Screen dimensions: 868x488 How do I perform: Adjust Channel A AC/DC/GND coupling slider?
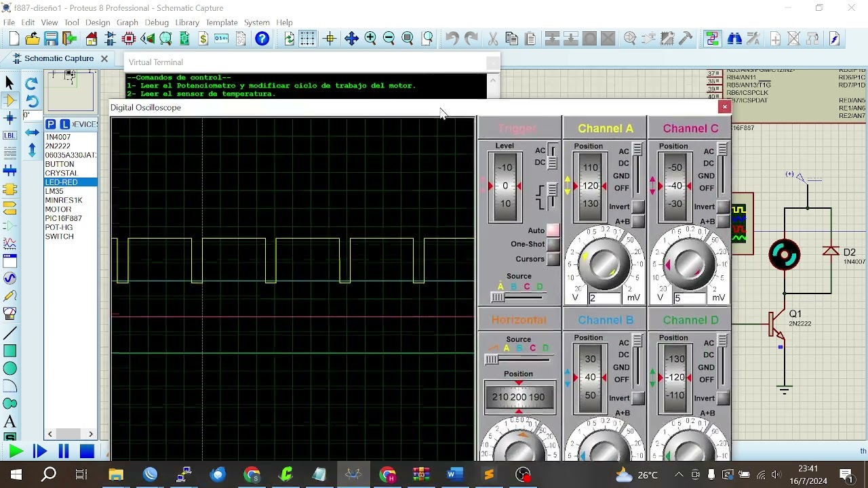tap(637, 169)
